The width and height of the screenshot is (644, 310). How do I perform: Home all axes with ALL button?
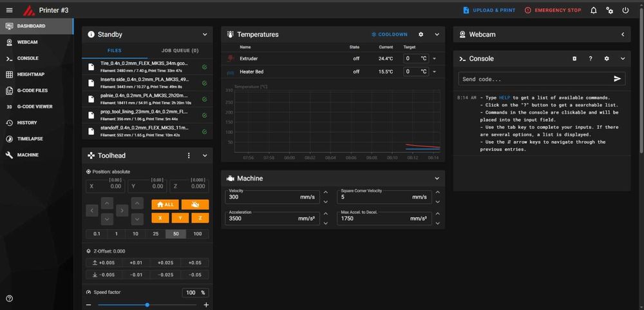(x=165, y=204)
